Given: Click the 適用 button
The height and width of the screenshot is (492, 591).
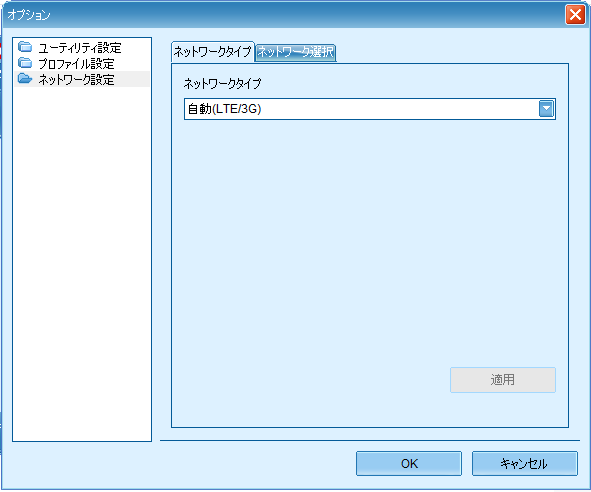Looking at the screenshot, I should point(502,380).
